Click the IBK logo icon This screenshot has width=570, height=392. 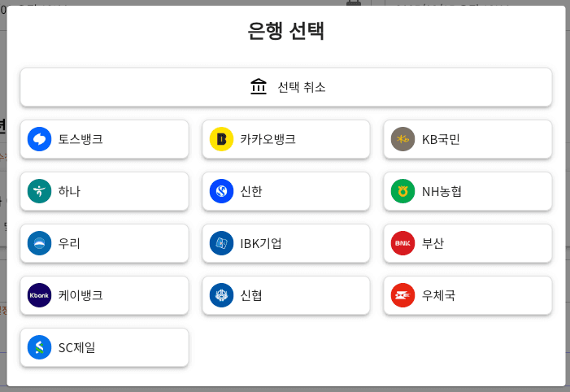coord(221,243)
